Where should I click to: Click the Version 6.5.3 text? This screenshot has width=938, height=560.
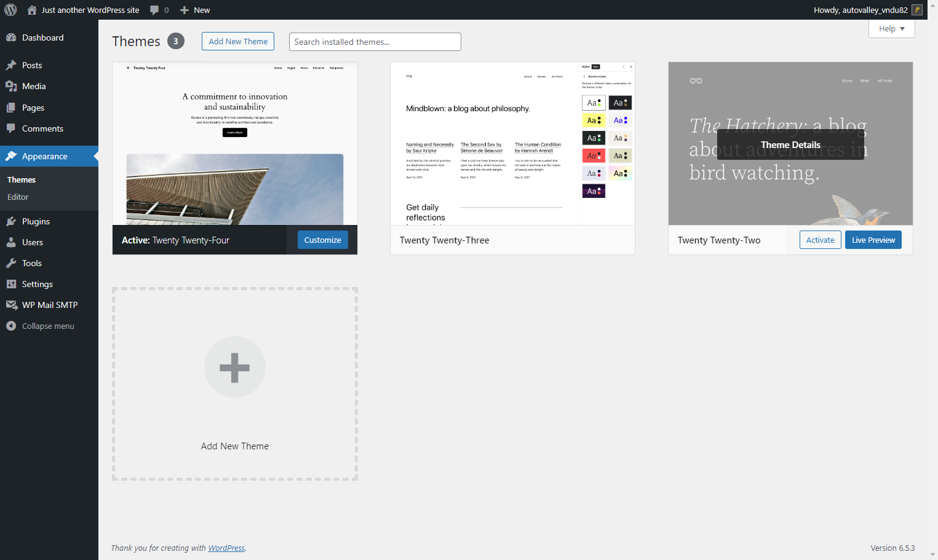892,548
